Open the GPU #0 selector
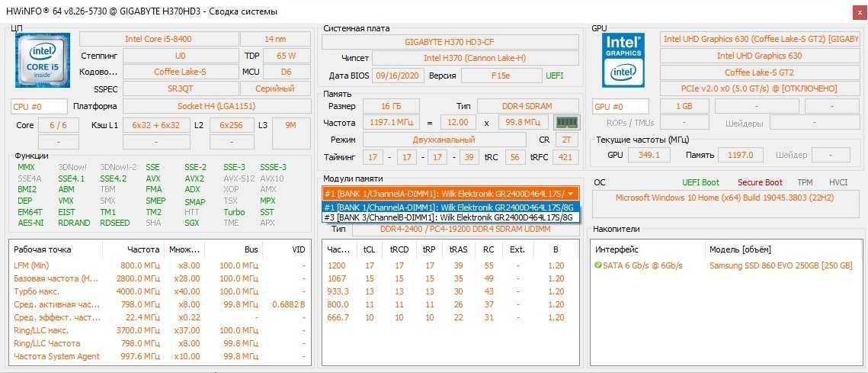Viewport: 868px width, 373px height. [620, 107]
